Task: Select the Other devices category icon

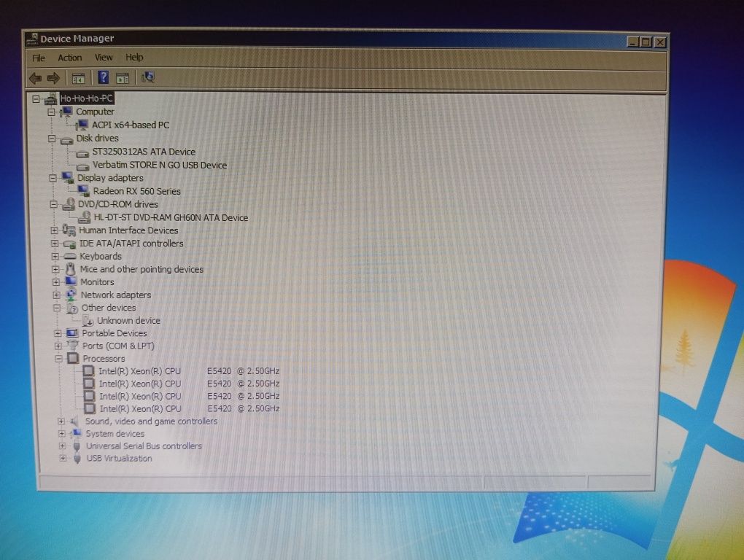Action: coord(72,308)
